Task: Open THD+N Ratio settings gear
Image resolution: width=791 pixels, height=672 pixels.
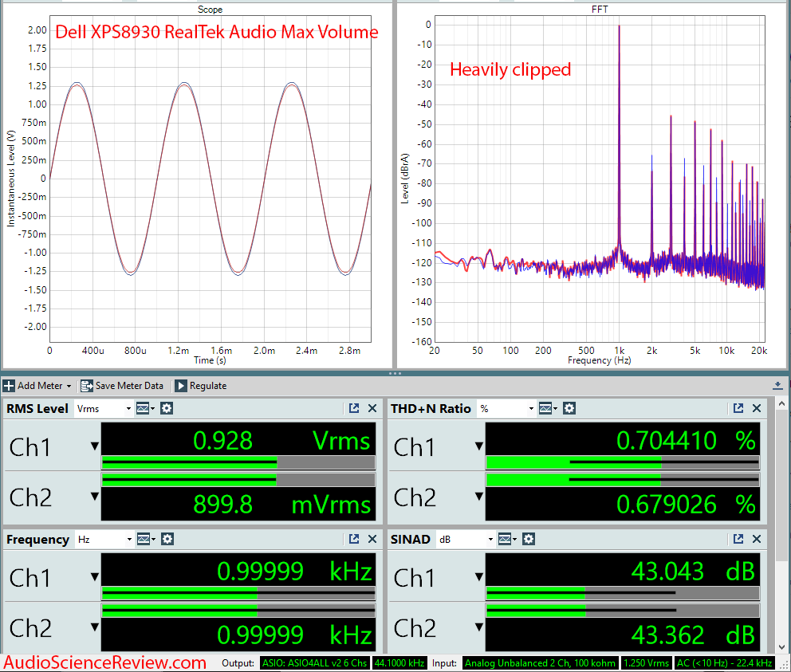Action: pyautogui.click(x=569, y=409)
